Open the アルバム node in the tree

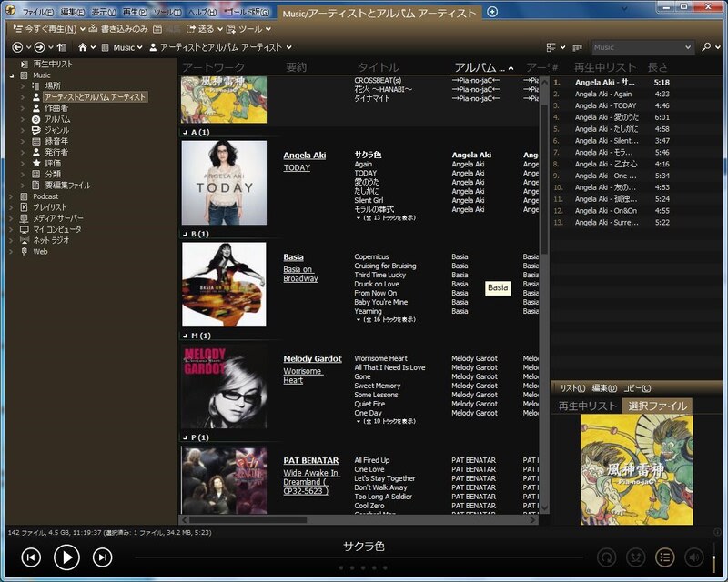point(57,119)
